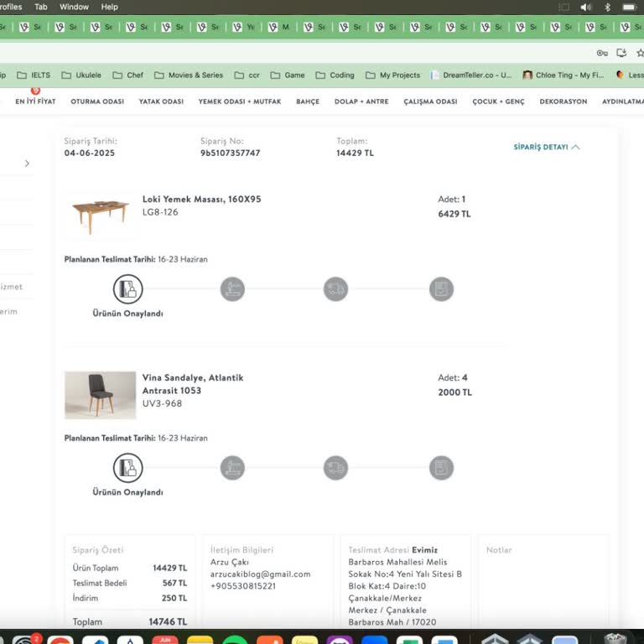Click the approved status icon for Vina Sandalye
This screenshot has height=644, width=644.
127,468
